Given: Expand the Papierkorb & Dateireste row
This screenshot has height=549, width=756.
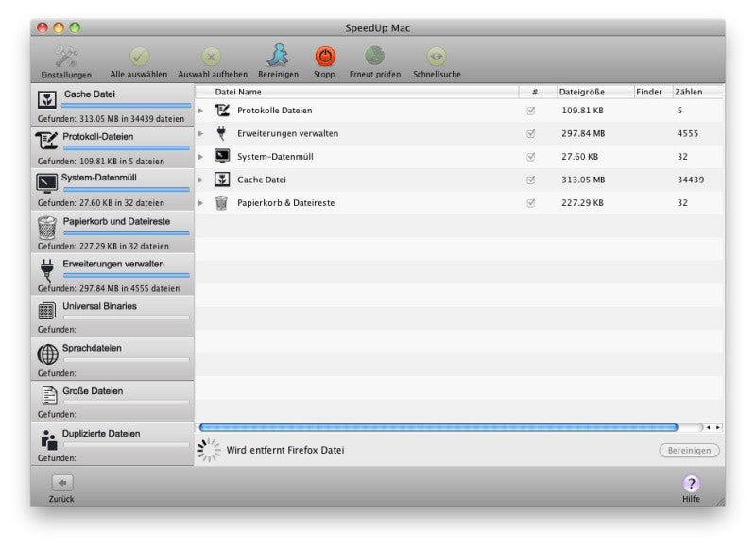Looking at the screenshot, I should [x=200, y=203].
